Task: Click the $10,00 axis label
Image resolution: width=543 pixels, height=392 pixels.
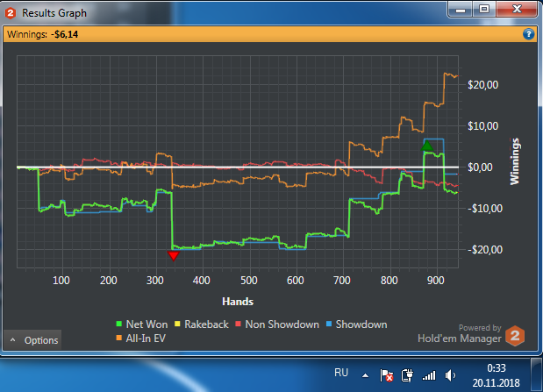Action: [483, 126]
